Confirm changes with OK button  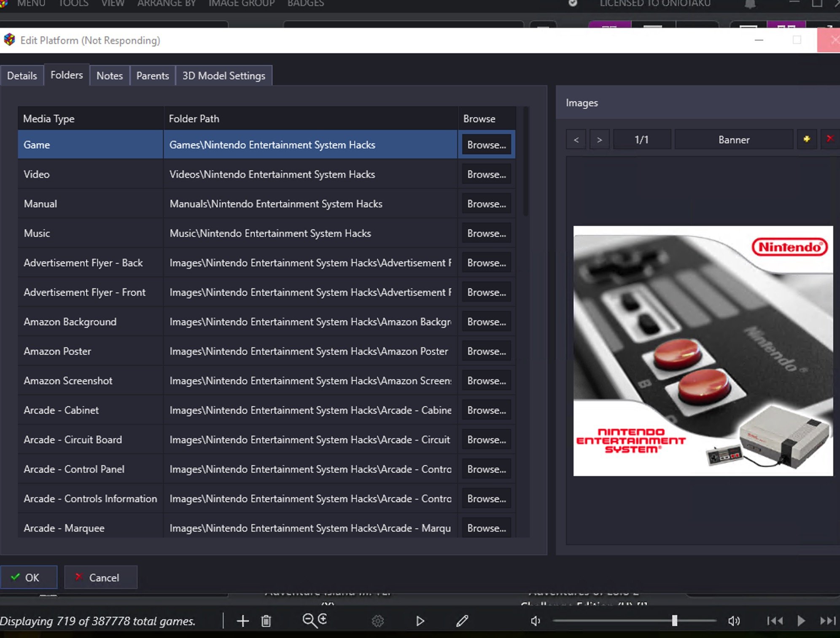pos(29,577)
